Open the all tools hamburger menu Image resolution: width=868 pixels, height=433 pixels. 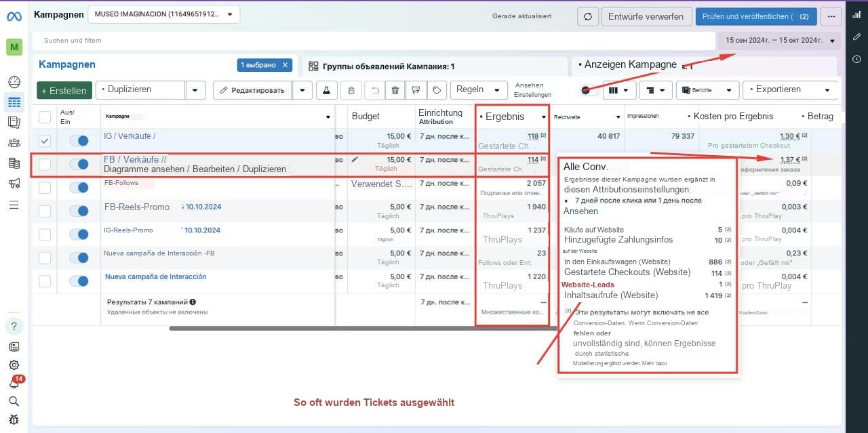(14, 205)
